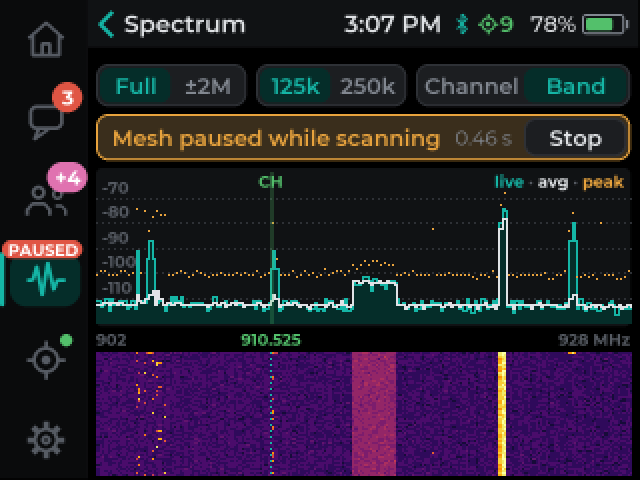Viewport: 640px width, 480px height.
Task: Open the GPS position sidebar icon
Action: pyautogui.click(x=46, y=360)
